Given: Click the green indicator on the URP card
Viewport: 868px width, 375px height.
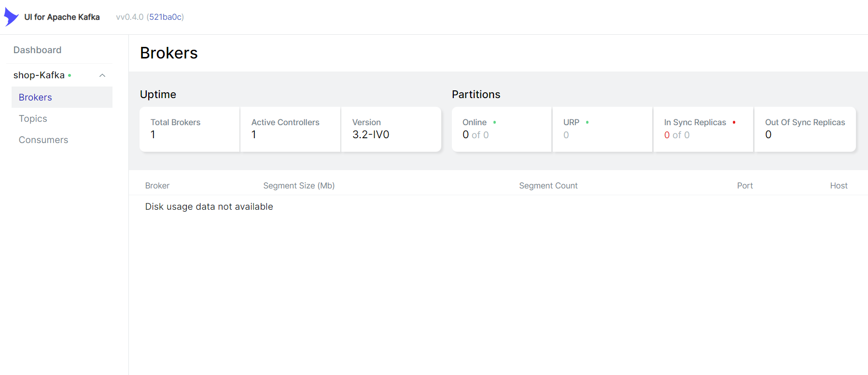Looking at the screenshot, I should pyautogui.click(x=587, y=123).
